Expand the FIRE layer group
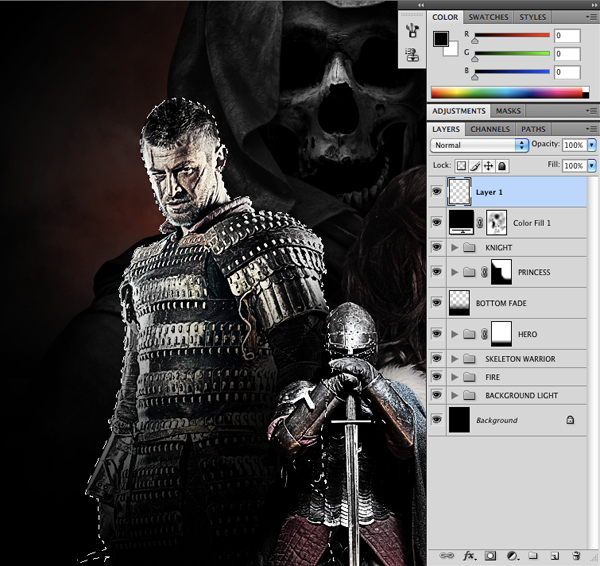This screenshot has width=600, height=566. tap(456, 377)
